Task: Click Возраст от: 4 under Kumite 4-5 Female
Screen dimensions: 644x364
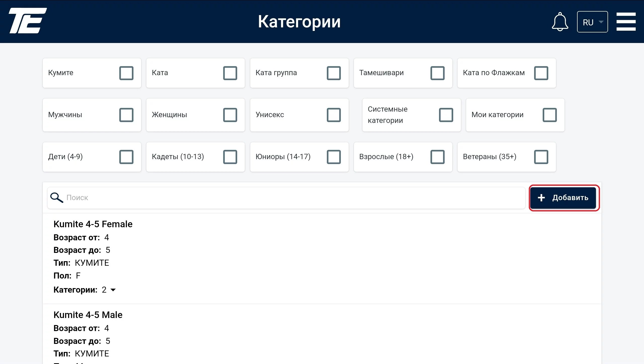Action: (81, 238)
